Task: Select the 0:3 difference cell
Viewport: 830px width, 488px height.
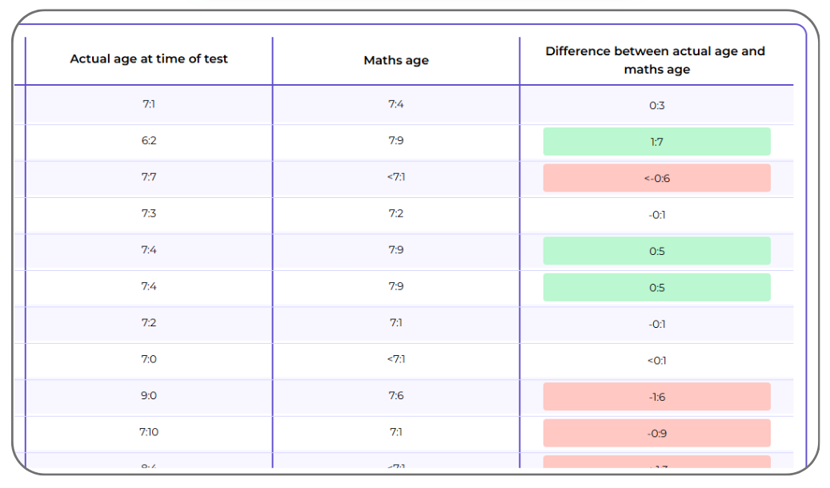Action: [x=656, y=105]
